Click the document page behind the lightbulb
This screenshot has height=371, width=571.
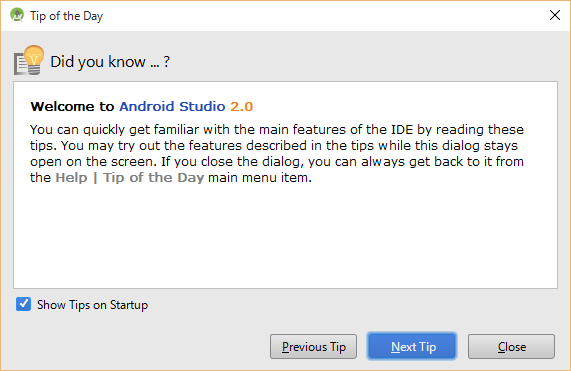20,64
